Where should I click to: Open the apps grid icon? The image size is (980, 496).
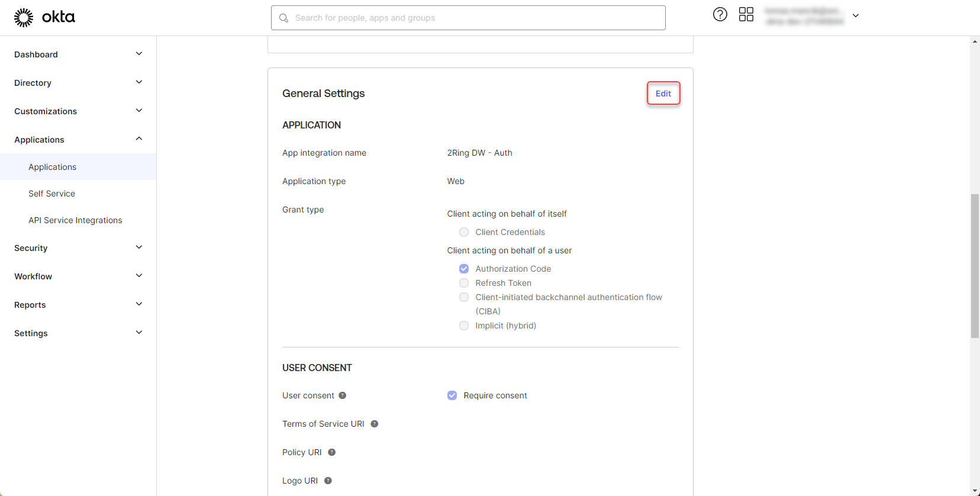tap(746, 15)
